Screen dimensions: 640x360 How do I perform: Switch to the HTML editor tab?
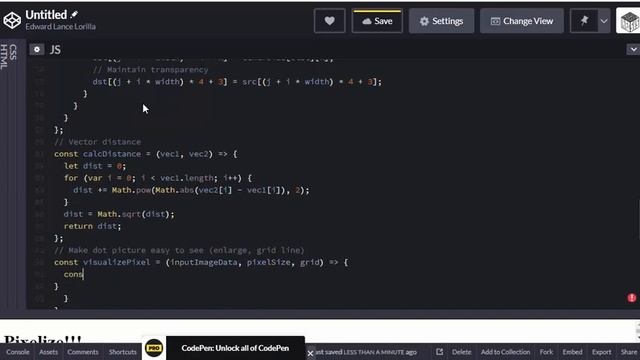[4, 57]
